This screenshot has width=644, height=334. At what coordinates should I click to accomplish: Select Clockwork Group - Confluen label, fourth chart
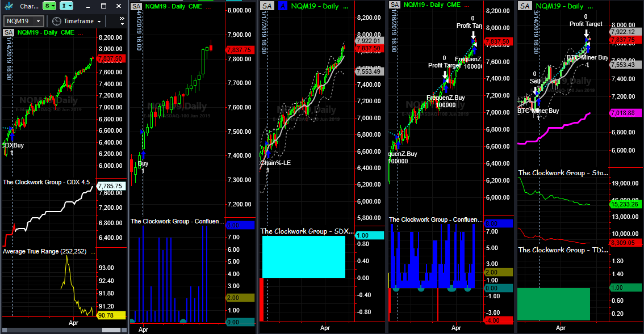click(436, 219)
